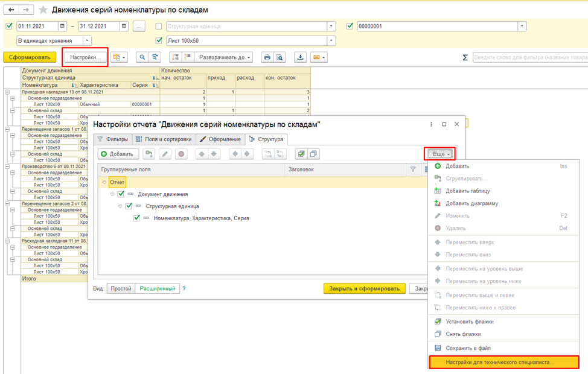Choose Снять флажки menu item

tap(503, 334)
